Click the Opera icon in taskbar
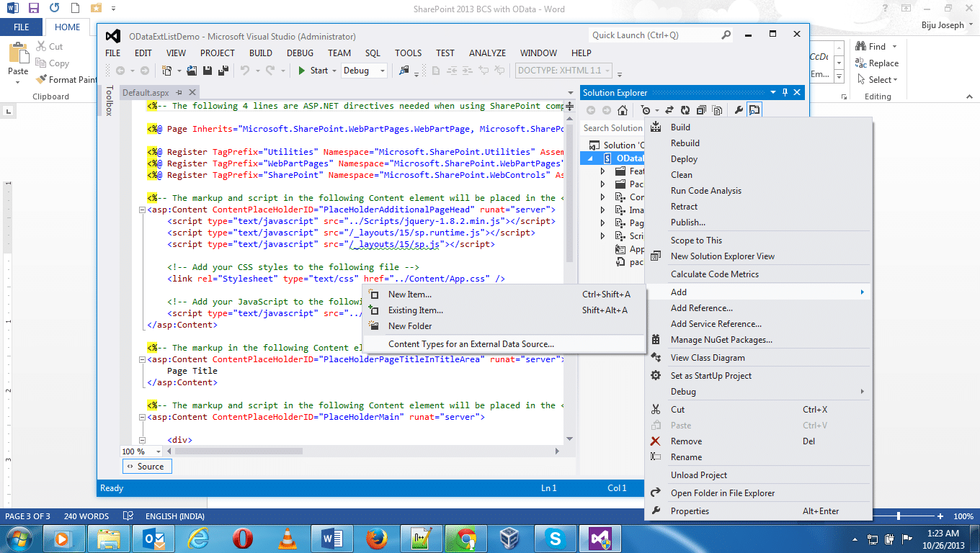The image size is (980, 553). pyautogui.click(x=243, y=538)
